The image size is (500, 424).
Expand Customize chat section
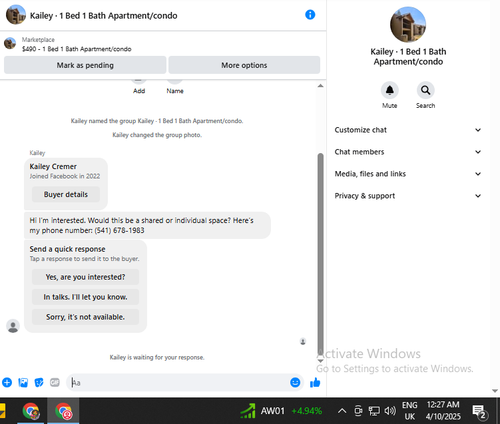tap(408, 130)
